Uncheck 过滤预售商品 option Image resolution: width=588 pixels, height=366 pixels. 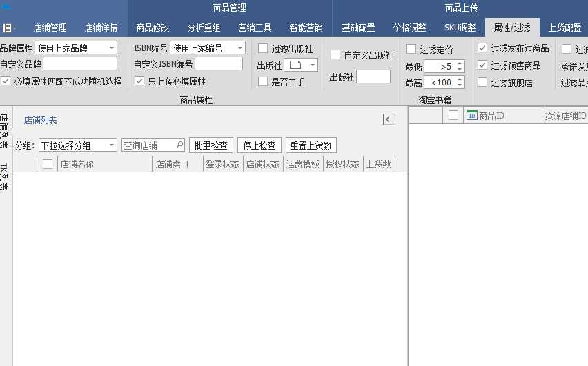483,65
